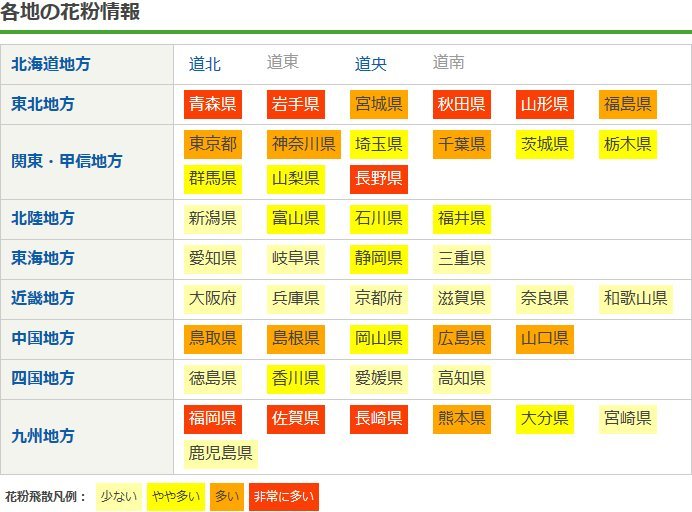Open the 関東・甲信地方 region link

point(67,161)
